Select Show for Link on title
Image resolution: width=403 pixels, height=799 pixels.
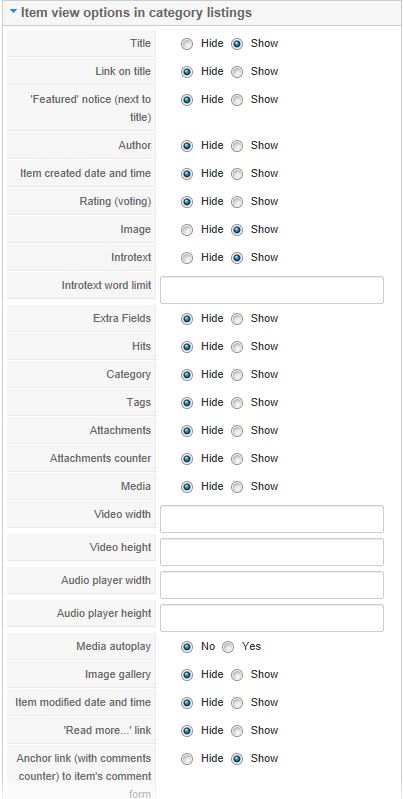pyautogui.click(x=237, y=72)
